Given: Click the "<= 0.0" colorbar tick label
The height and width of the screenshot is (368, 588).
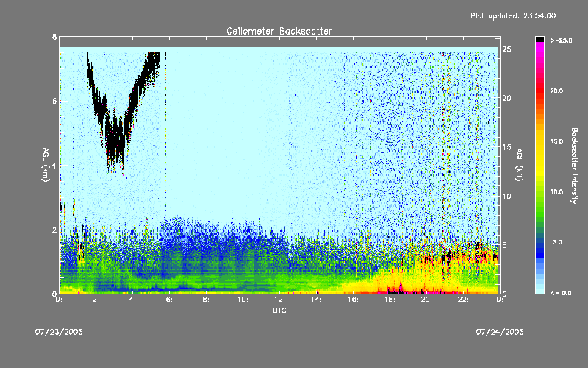Looking at the screenshot, I should click(x=561, y=293).
